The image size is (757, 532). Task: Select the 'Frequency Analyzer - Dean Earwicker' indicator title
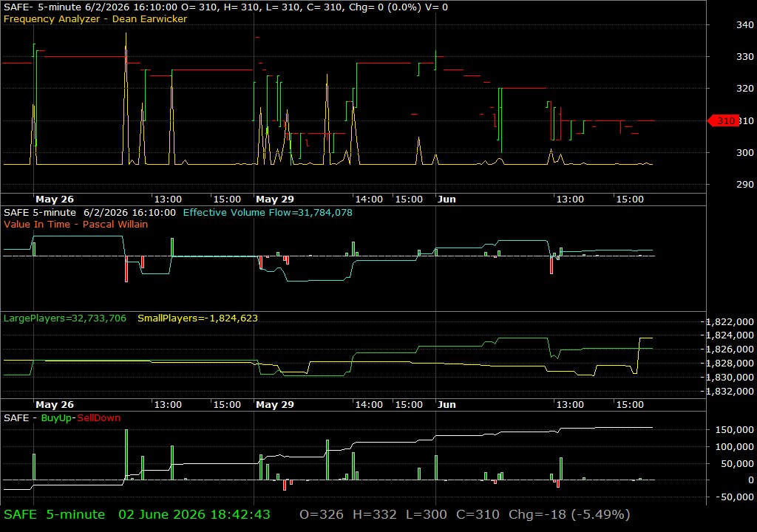95,18
